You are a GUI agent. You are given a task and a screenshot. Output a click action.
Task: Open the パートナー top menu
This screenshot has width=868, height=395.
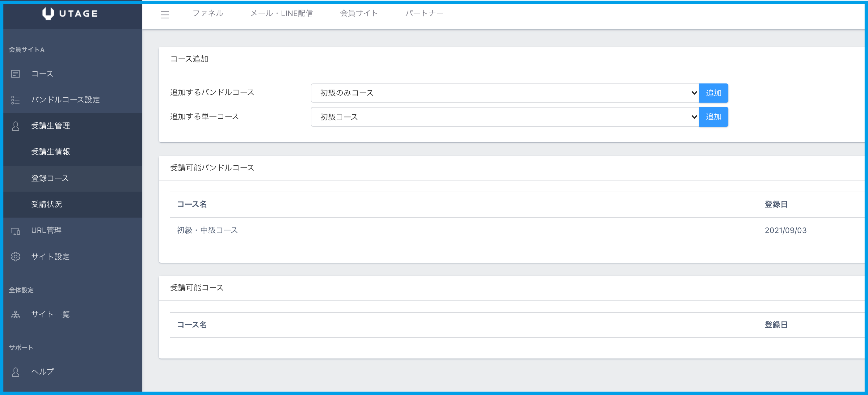(x=424, y=13)
